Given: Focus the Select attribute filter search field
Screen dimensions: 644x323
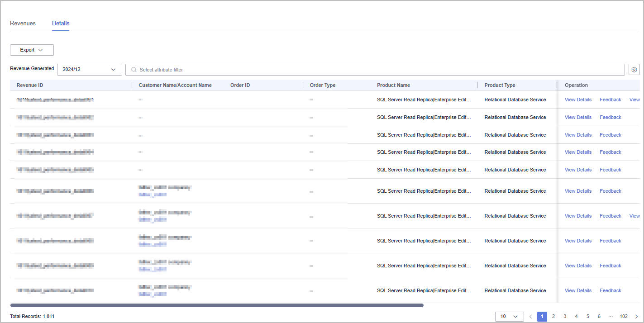Looking at the screenshot, I should point(375,70).
